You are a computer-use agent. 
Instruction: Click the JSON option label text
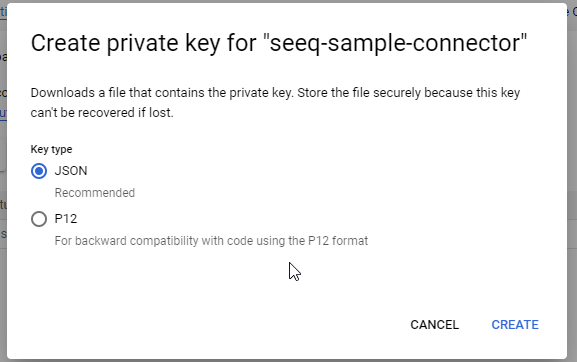[x=71, y=171]
